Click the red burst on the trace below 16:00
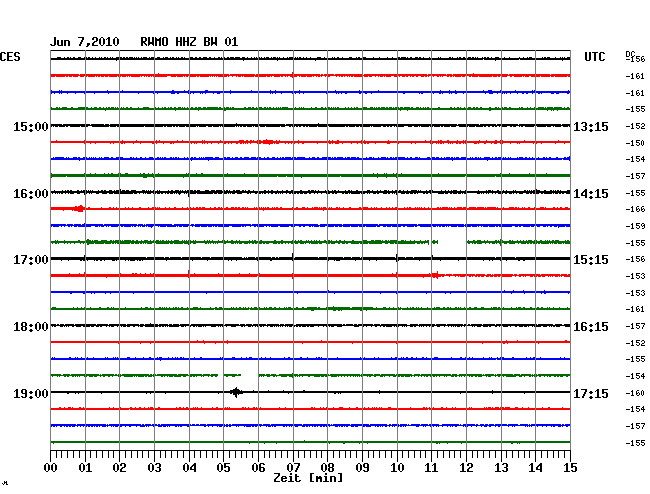 click(x=79, y=208)
